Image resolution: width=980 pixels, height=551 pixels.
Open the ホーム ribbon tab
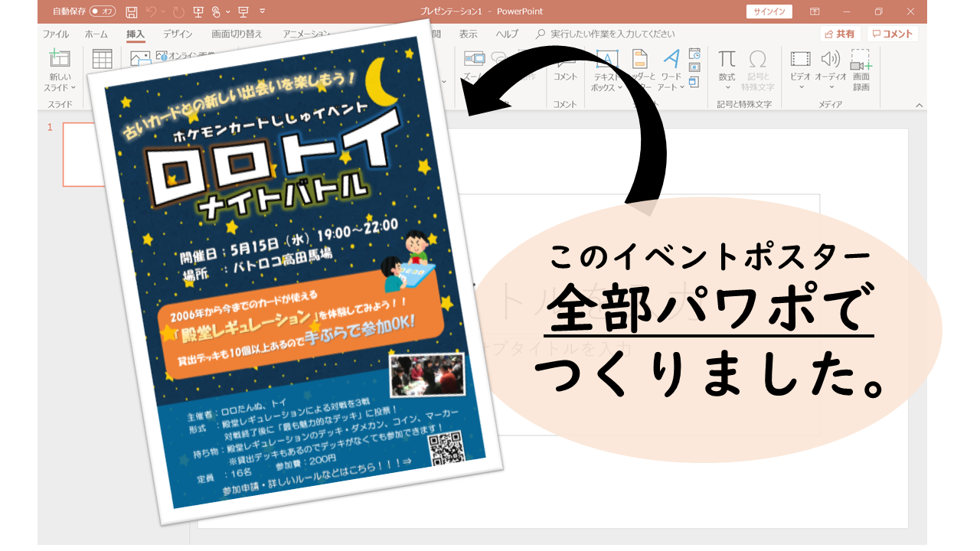(96, 34)
